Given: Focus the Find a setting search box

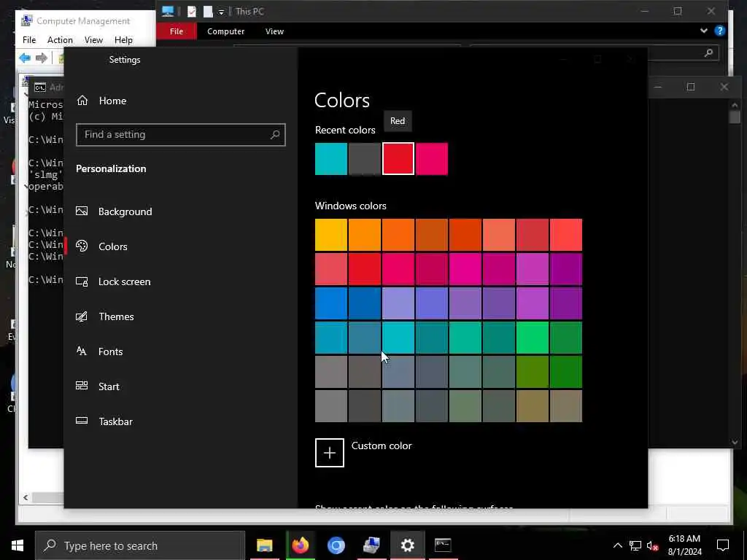Looking at the screenshot, I should coord(181,135).
